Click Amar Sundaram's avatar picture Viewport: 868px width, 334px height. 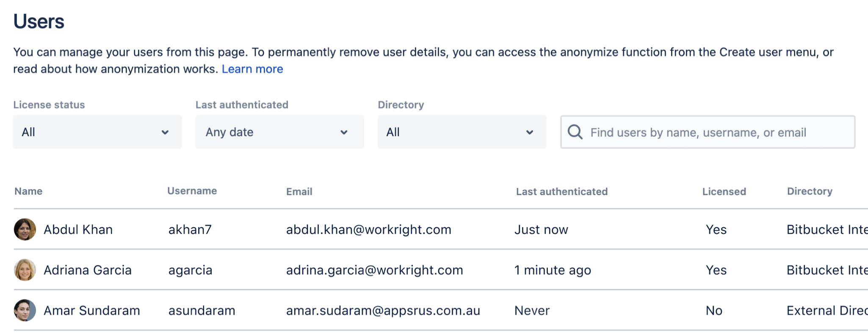point(25,310)
